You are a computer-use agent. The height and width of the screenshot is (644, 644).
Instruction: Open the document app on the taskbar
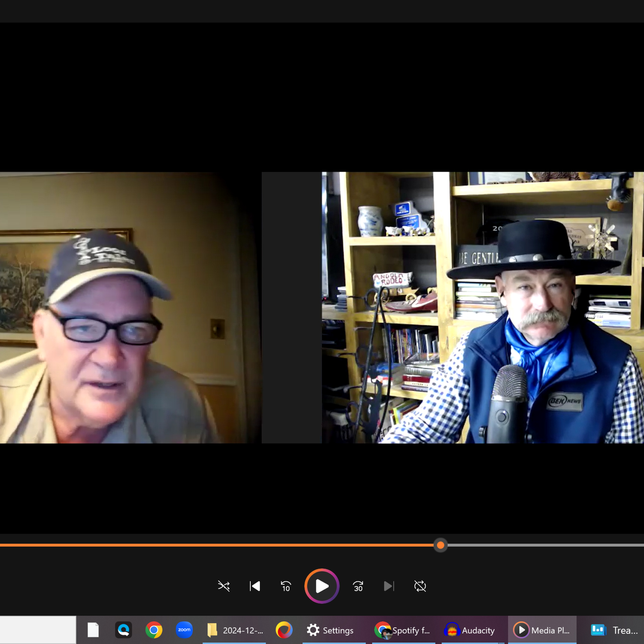93,630
